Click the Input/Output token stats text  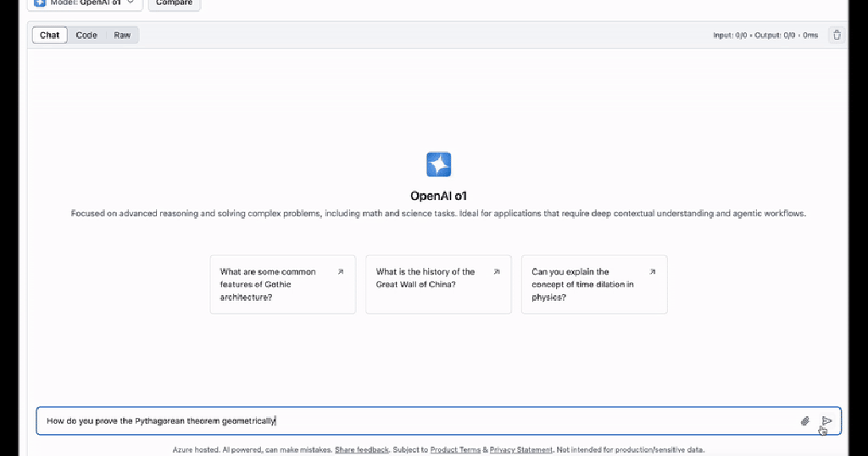[x=765, y=35]
